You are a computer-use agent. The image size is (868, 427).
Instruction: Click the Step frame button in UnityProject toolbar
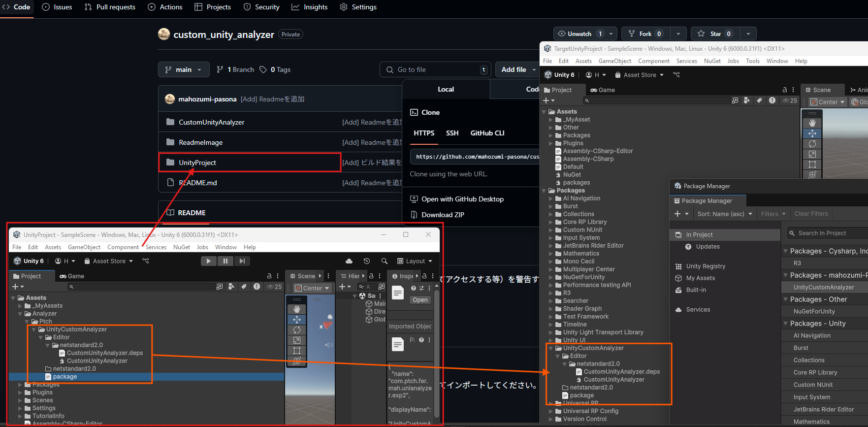tap(242, 261)
